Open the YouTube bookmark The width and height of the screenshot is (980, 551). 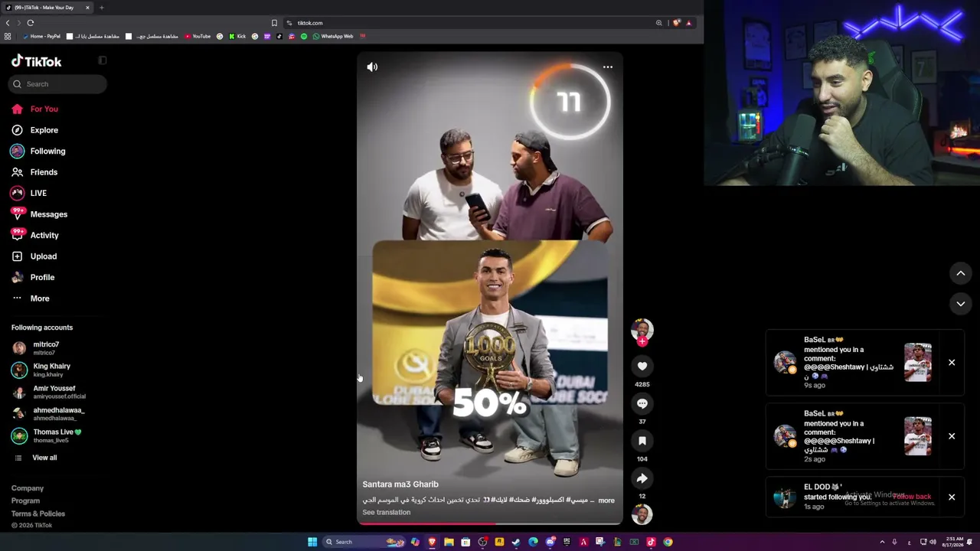(198, 36)
